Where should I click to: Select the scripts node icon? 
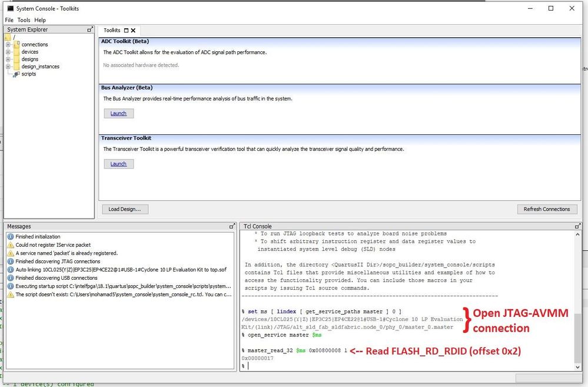[x=16, y=74]
